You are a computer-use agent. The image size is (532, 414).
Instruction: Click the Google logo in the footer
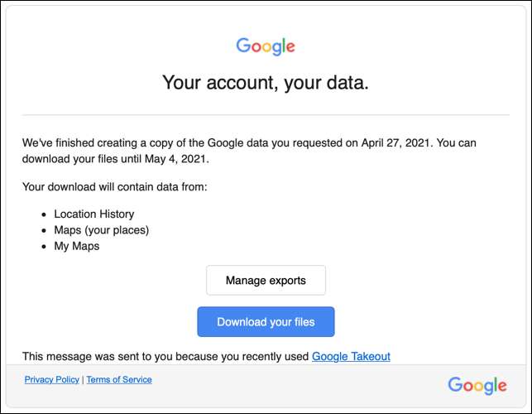(x=477, y=385)
